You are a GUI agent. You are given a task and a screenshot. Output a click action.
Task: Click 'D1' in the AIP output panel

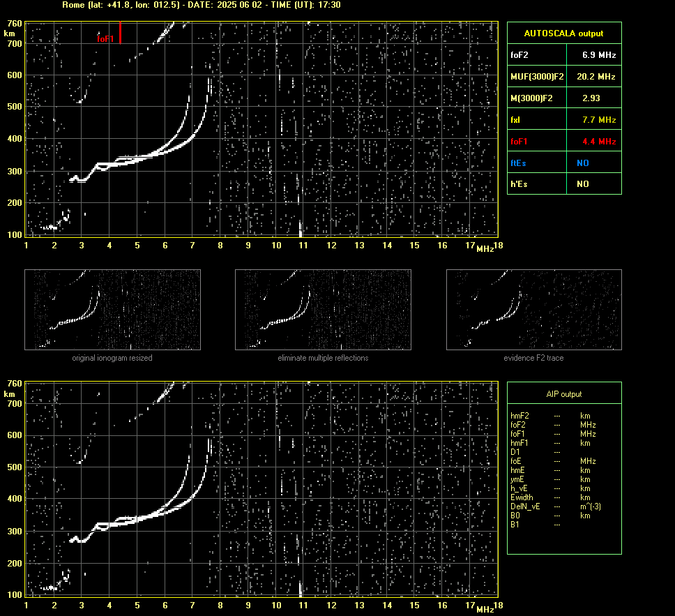tap(515, 452)
